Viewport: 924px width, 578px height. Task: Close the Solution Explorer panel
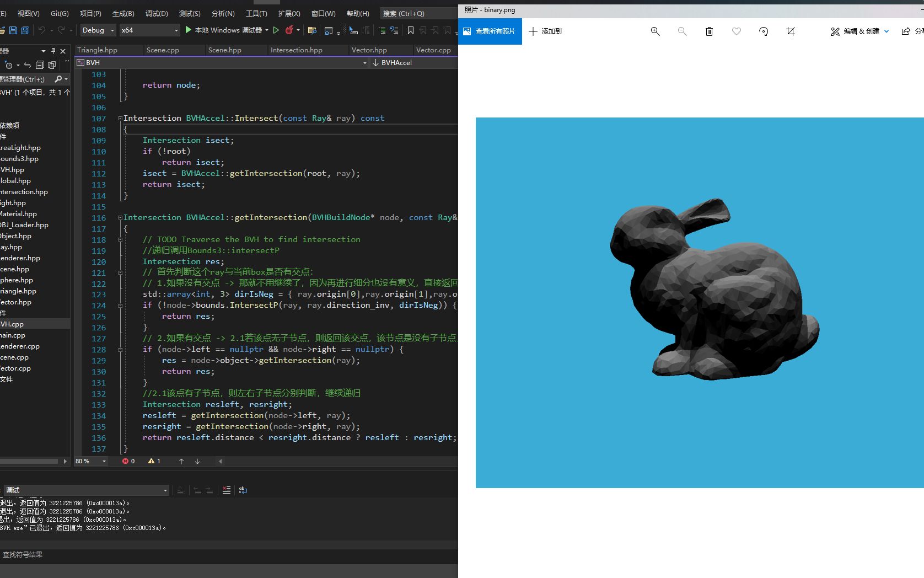pos(63,51)
